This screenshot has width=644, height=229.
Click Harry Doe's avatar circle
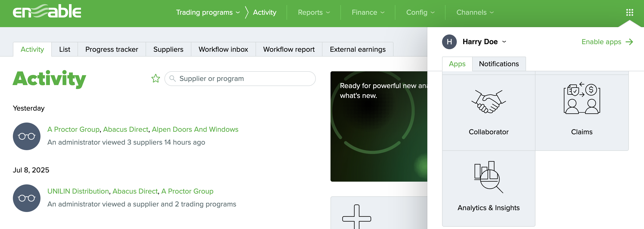449,42
